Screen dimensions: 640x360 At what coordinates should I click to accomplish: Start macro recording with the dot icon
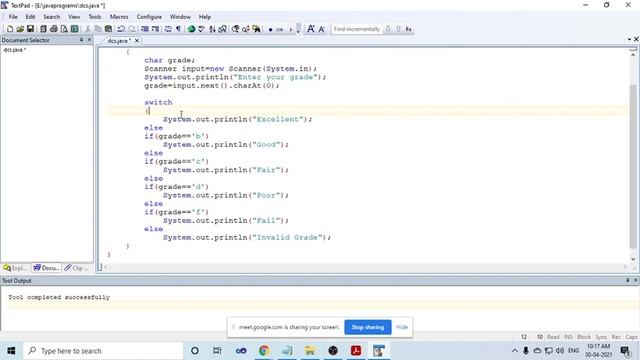(270, 29)
